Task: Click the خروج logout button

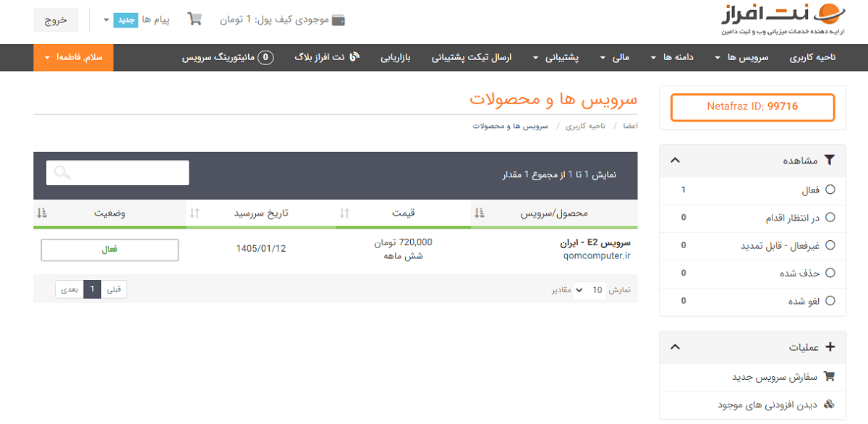Action: click(56, 20)
